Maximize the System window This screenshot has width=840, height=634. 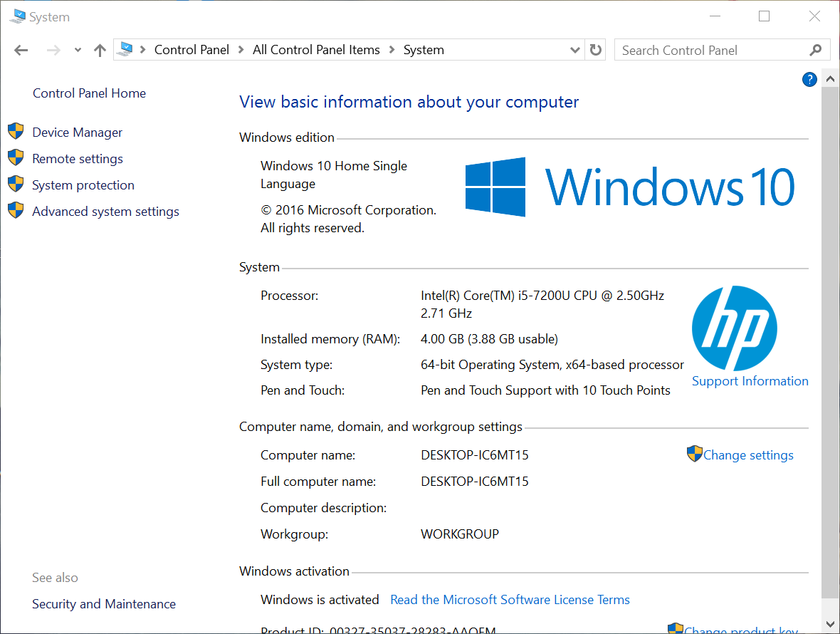764,16
